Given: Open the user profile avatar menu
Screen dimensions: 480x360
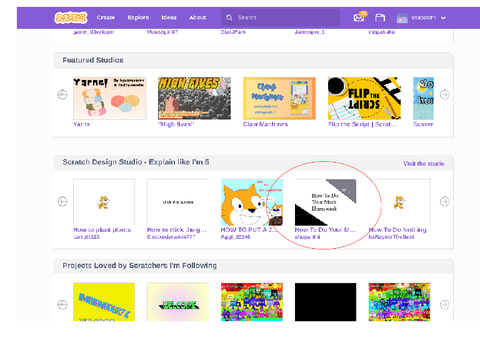Looking at the screenshot, I should click(x=402, y=18).
